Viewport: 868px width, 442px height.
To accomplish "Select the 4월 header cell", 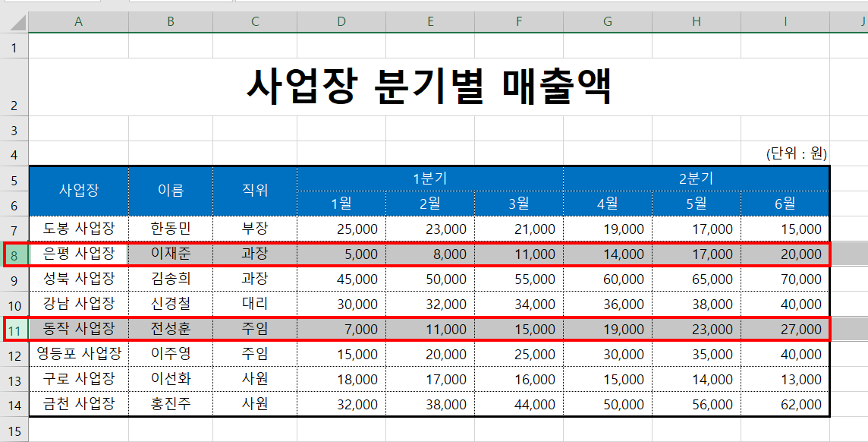I will [x=608, y=204].
